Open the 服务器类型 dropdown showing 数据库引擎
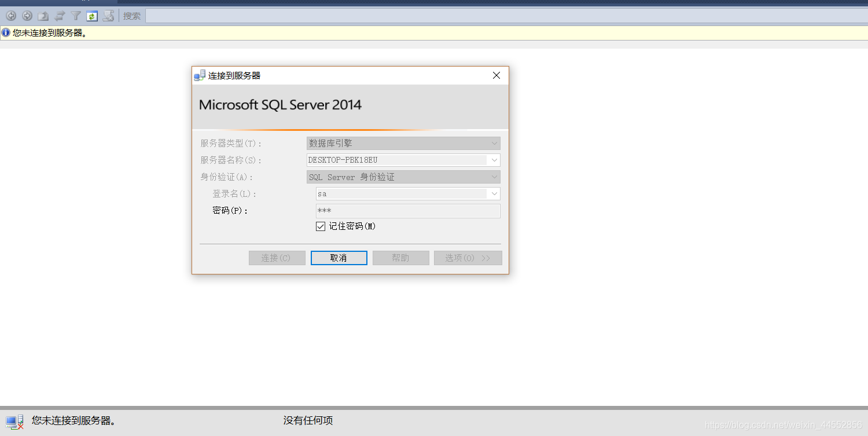 coord(403,143)
